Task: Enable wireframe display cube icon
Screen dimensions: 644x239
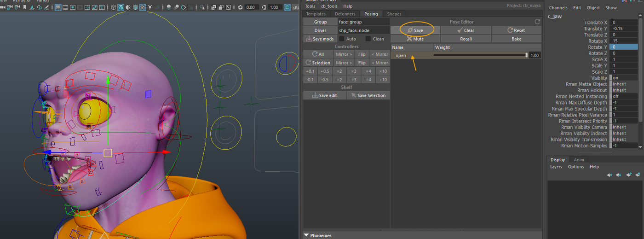Action: (x=114, y=7)
